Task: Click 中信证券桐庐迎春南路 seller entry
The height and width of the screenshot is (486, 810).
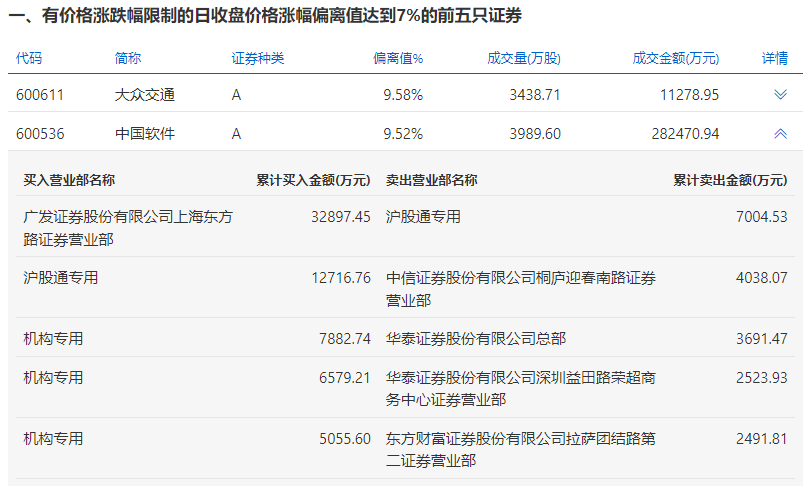Action: coord(521,289)
